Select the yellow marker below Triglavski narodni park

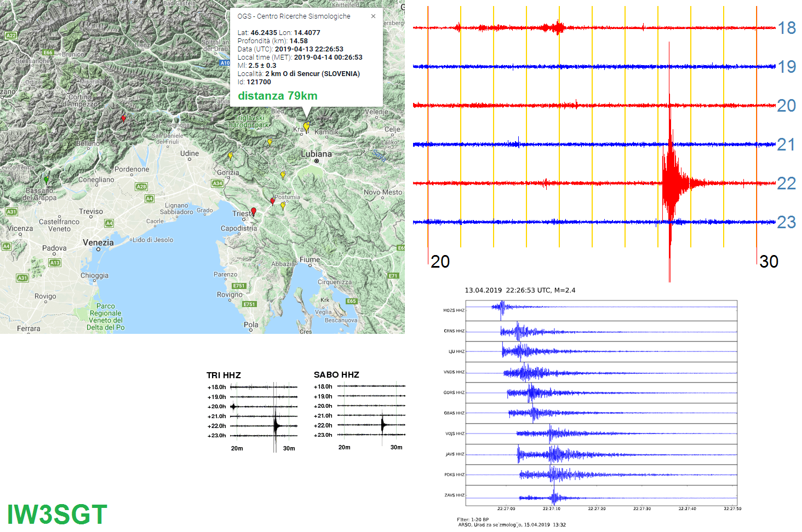tap(270, 142)
